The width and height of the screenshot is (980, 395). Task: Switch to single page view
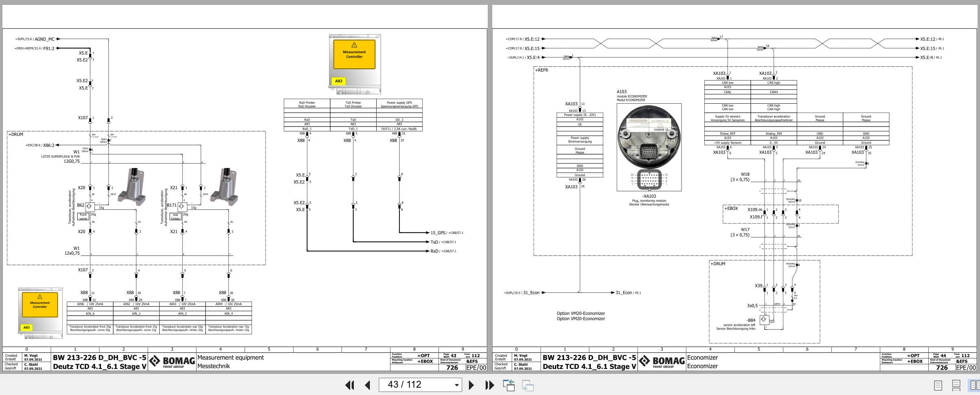tap(938, 385)
